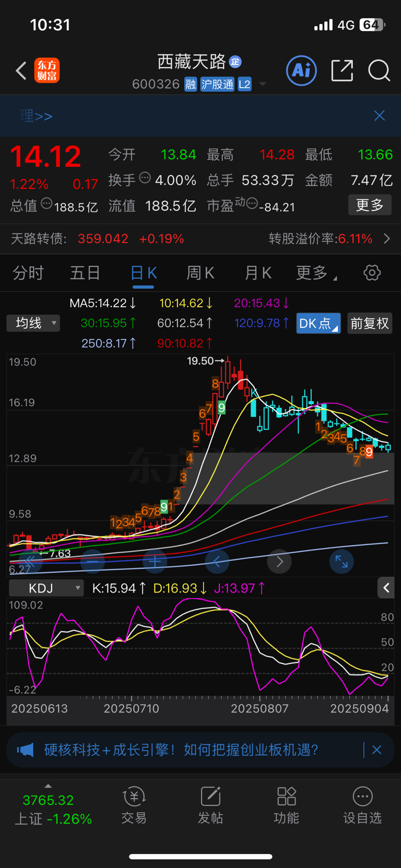
Task: Open the 发帖 post tab
Action: 210,805
